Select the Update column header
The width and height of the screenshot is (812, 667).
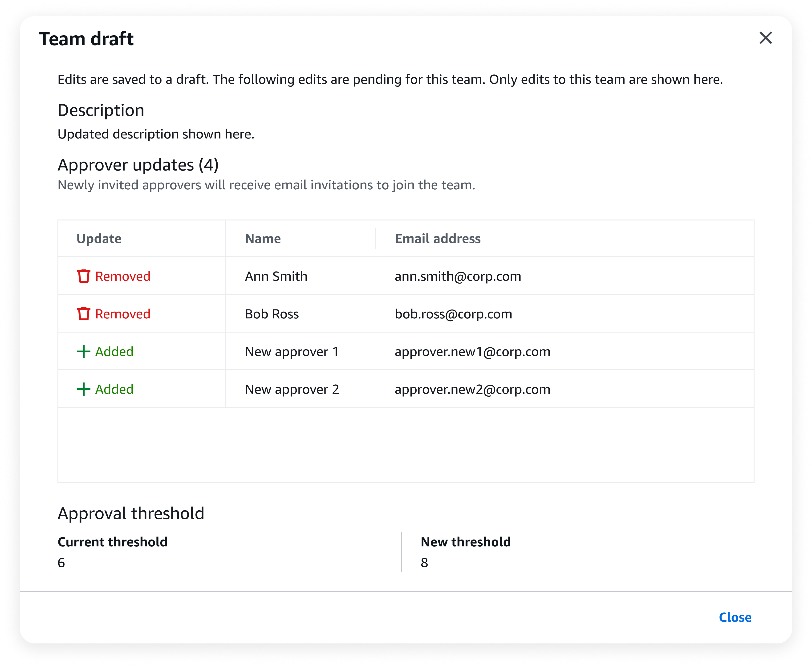click(99, 238)
